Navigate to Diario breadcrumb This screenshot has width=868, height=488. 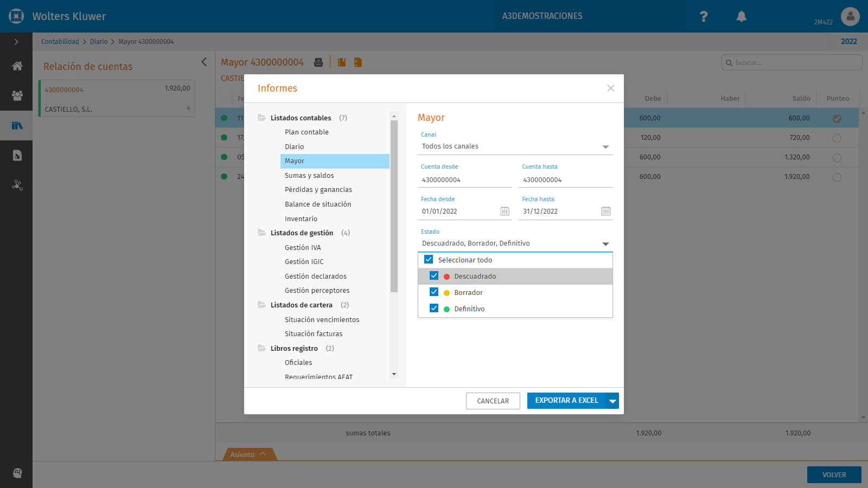(x=99, y=42)
